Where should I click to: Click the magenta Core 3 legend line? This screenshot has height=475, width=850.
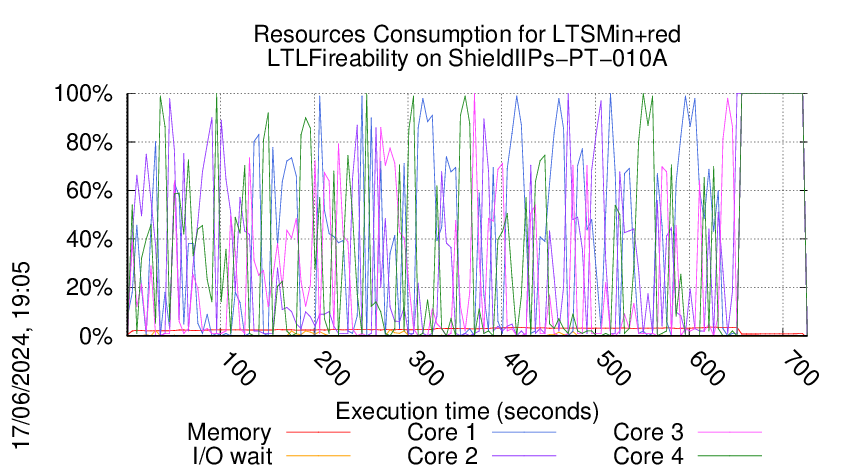[730, 432]
